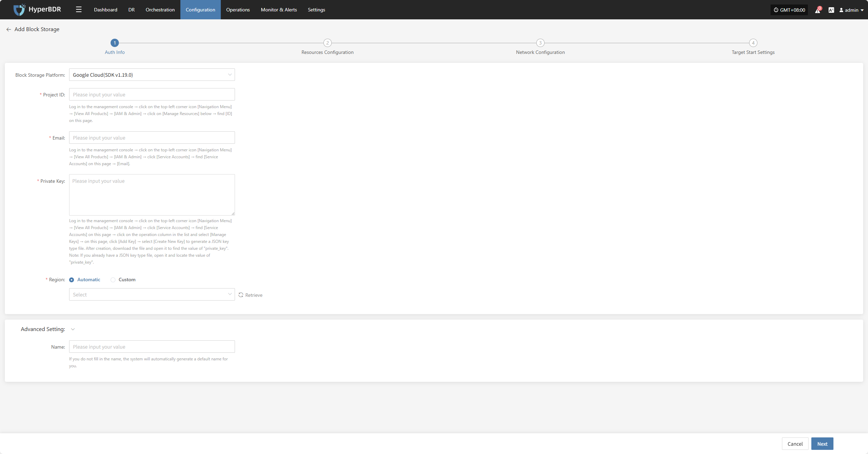Open the Block Storage Platform dropdown
The width and height of the screenshot is (868, 454).
coord(152,75)
